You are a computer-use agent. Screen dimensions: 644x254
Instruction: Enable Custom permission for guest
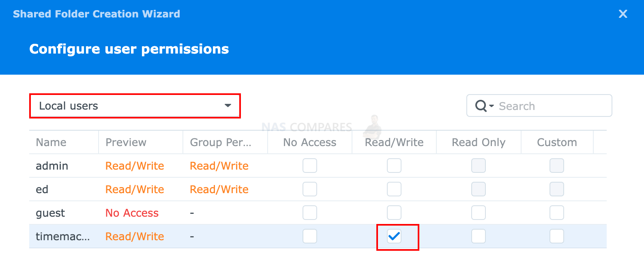(x=556, y=213)
